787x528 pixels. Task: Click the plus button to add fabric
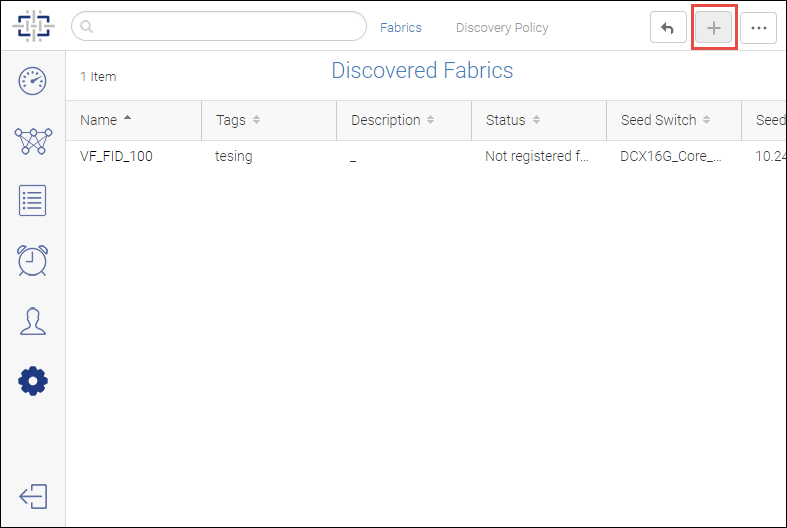pyautogui.click(x=714, y=28)
